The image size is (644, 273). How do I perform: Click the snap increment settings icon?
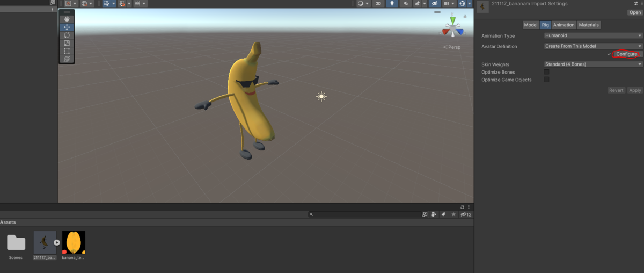point(122,3)
